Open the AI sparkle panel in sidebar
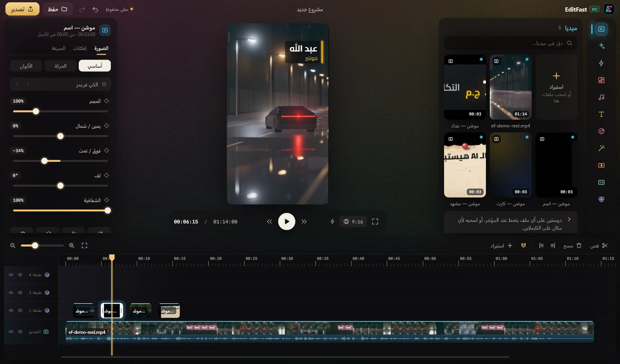The image size is (620, 364). tap(601, 46)
